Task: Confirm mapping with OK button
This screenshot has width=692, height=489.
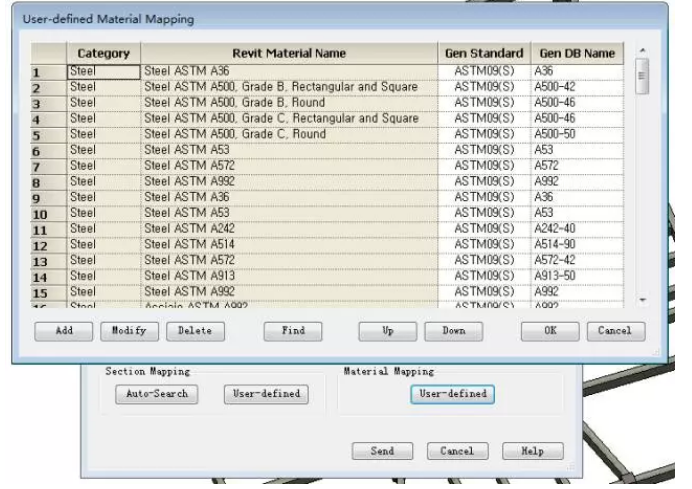Action: point(550,331)
